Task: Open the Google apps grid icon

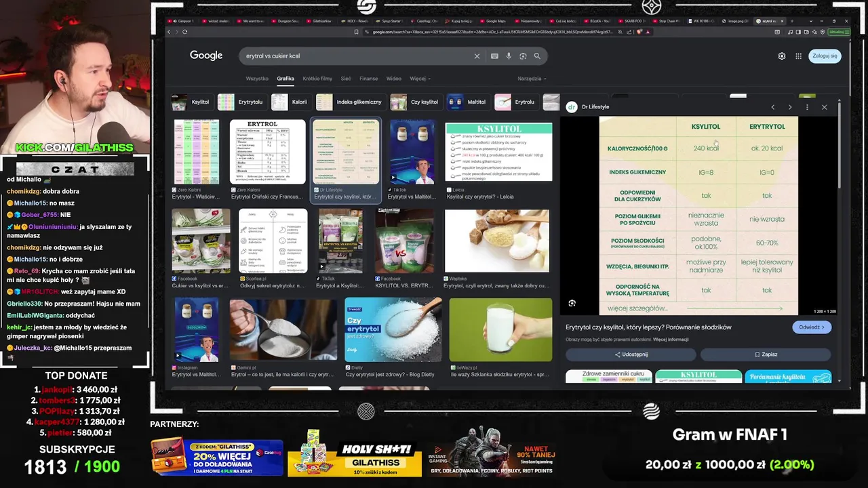Action: point(799,56)
